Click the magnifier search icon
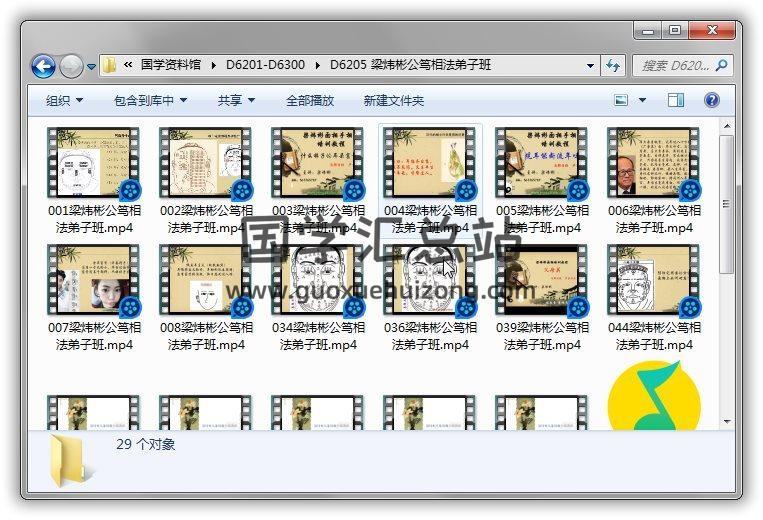The width and height of the screenshot is (763, 520). [x=722, y=65]
